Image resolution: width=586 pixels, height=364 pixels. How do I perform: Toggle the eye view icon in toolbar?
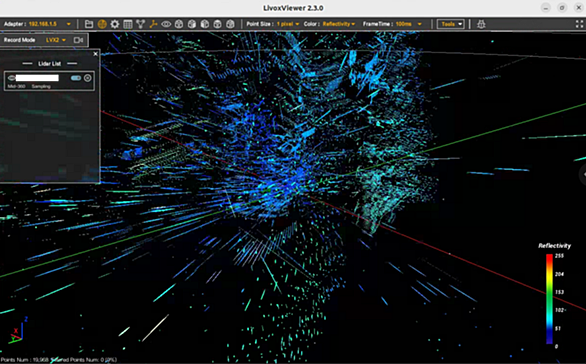tap(166, 24)
